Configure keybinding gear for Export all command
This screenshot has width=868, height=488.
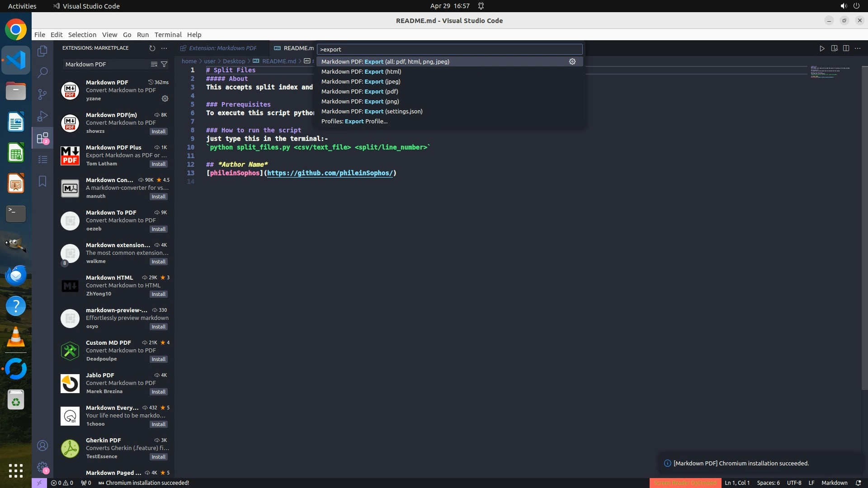pyautogui.click(x=572, y=61)
